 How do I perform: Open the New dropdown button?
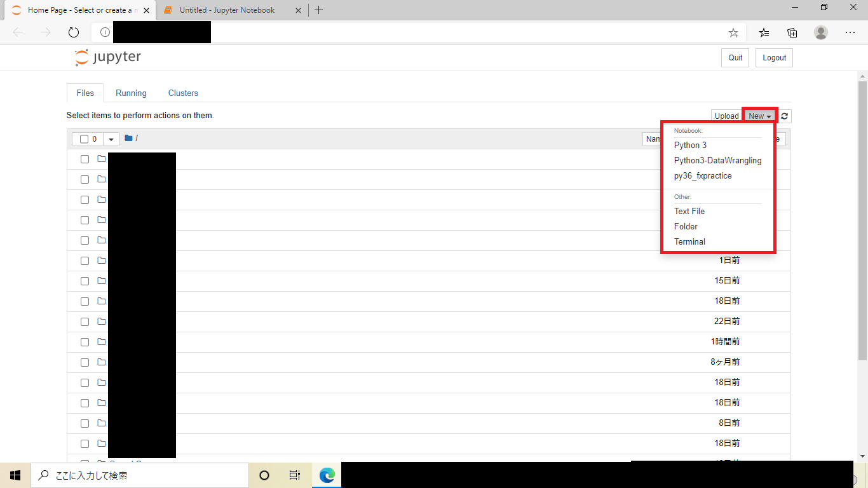click(x=760, y=116)
